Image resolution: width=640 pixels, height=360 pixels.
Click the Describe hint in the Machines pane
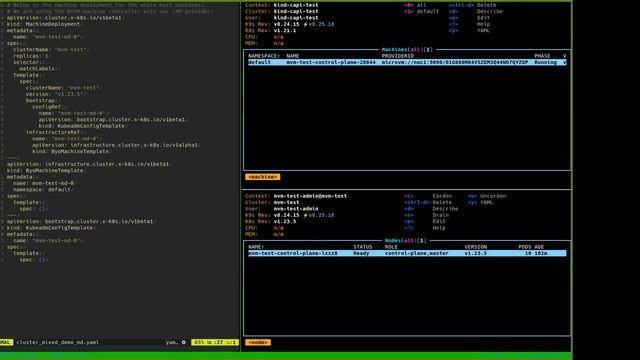[490, 11]
